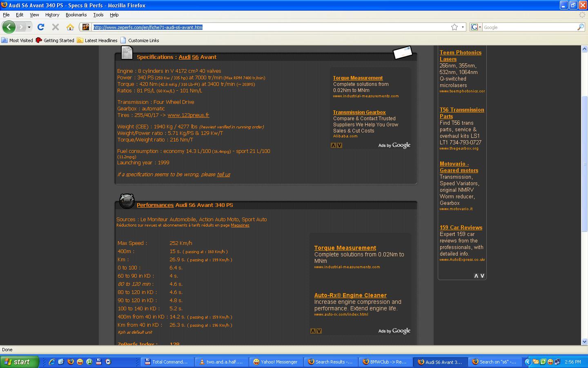Go to the Firefox Home page icon

point(70,27)
